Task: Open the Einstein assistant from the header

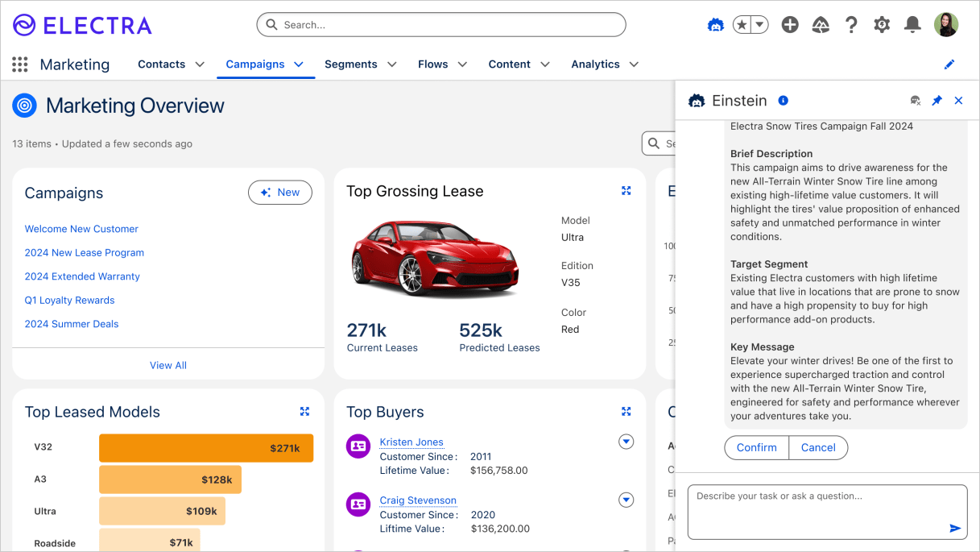Action: click(x=716, y=24)
